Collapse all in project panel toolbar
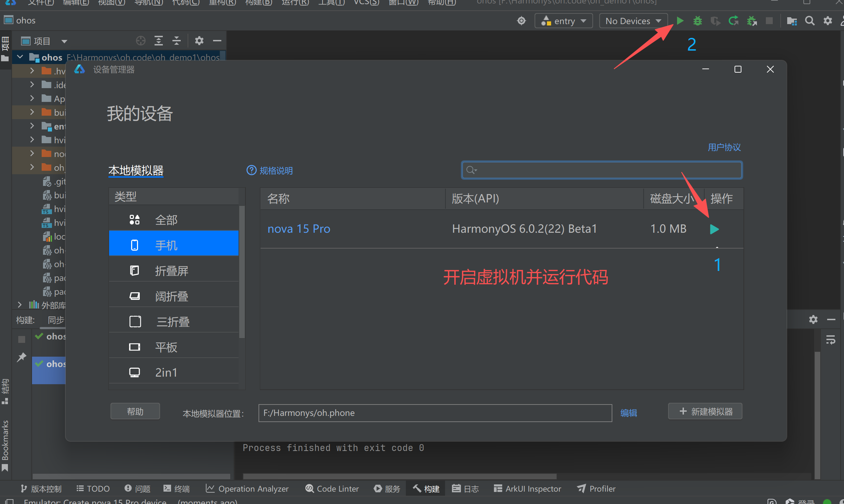 pos(177,41)
